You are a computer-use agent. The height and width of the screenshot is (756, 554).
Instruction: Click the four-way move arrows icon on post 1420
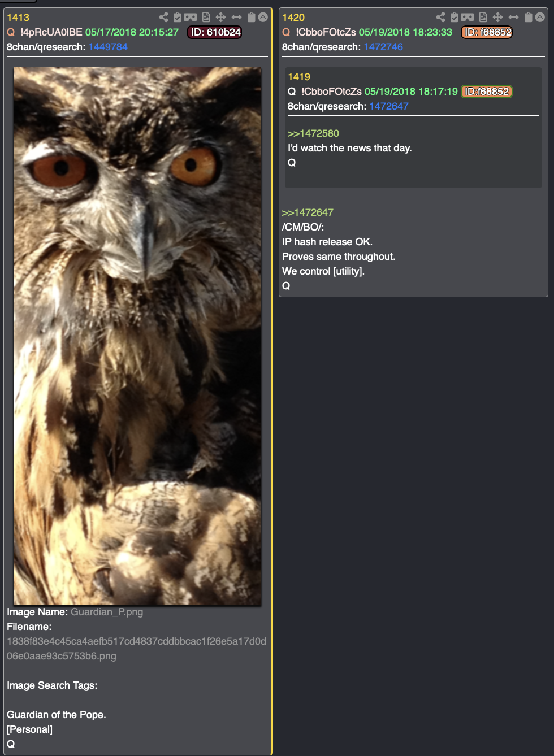[497, 17]
